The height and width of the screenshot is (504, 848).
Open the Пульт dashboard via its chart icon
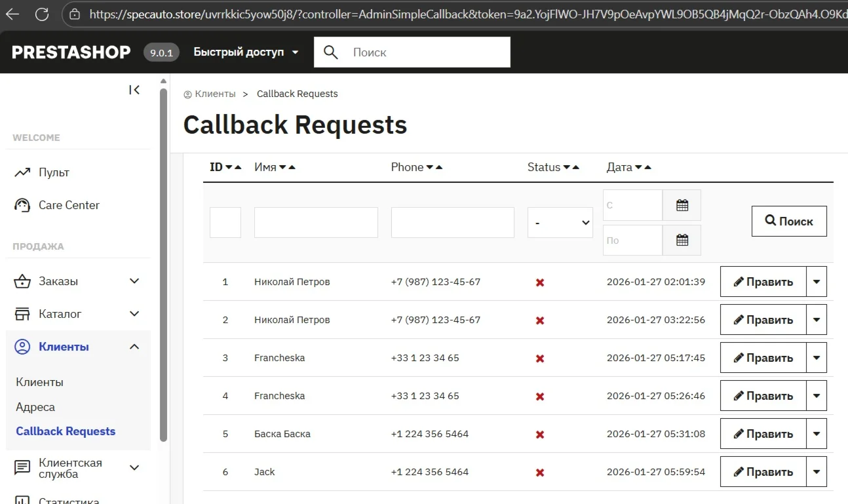point(23,172)
